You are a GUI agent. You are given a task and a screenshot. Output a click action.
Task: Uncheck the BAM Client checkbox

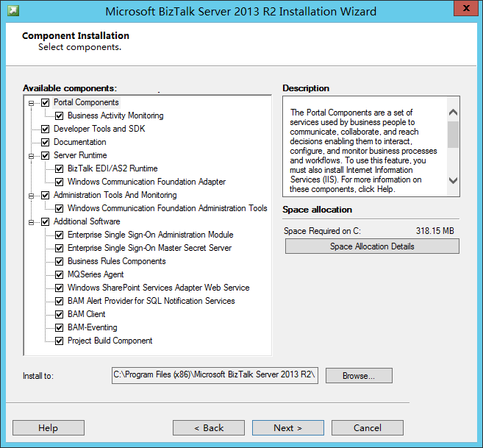click(x=59, y=315)
